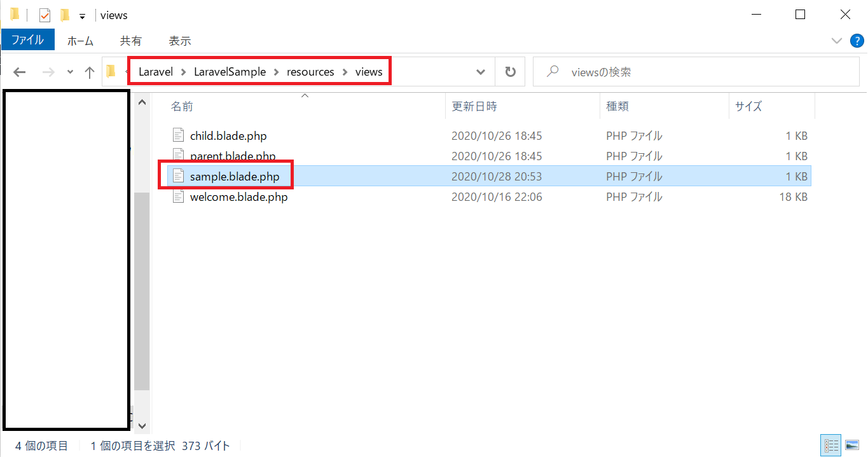Viewport: 868px width, 457px height.
Task: Click the Back navigation arrow
Action: tap(20, 72)
